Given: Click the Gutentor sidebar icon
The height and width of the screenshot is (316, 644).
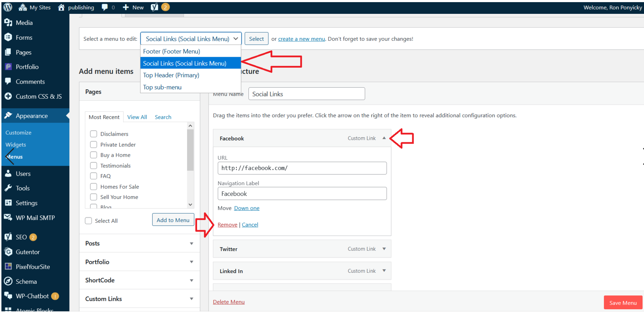Looking at the screenshot, I should (x=8, y=252).
